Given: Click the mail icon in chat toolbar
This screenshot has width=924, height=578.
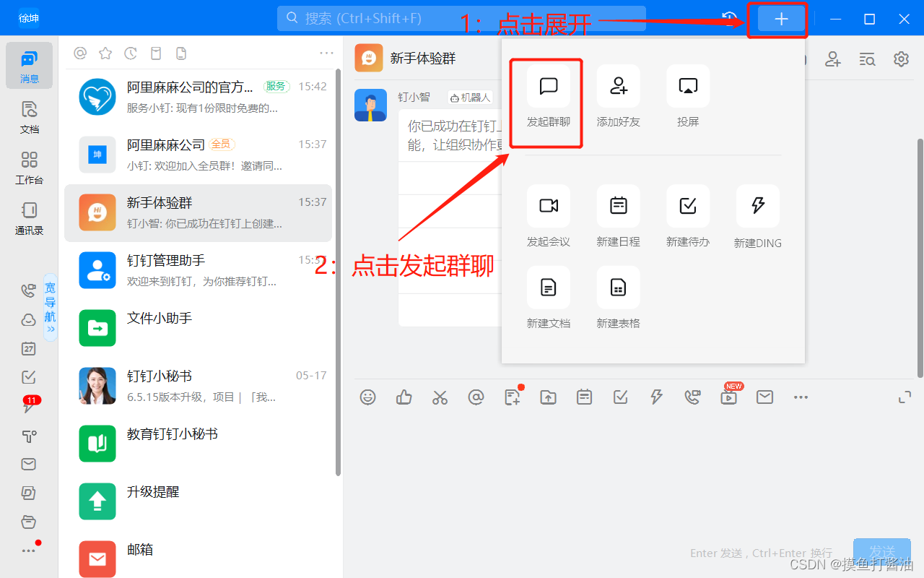Looking at the screenshot, I should [764, 397].
